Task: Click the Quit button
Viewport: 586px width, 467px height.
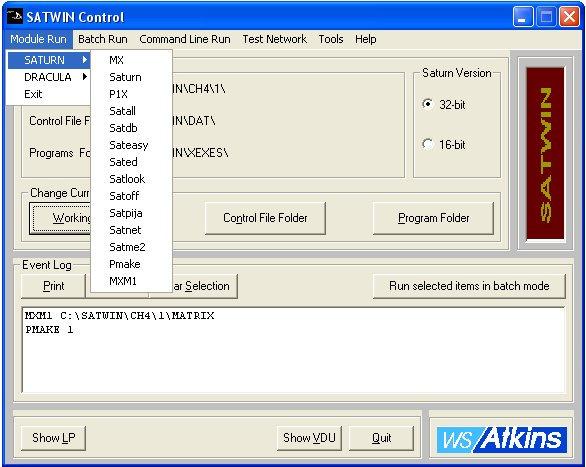Action: click(x=381, y=438)
